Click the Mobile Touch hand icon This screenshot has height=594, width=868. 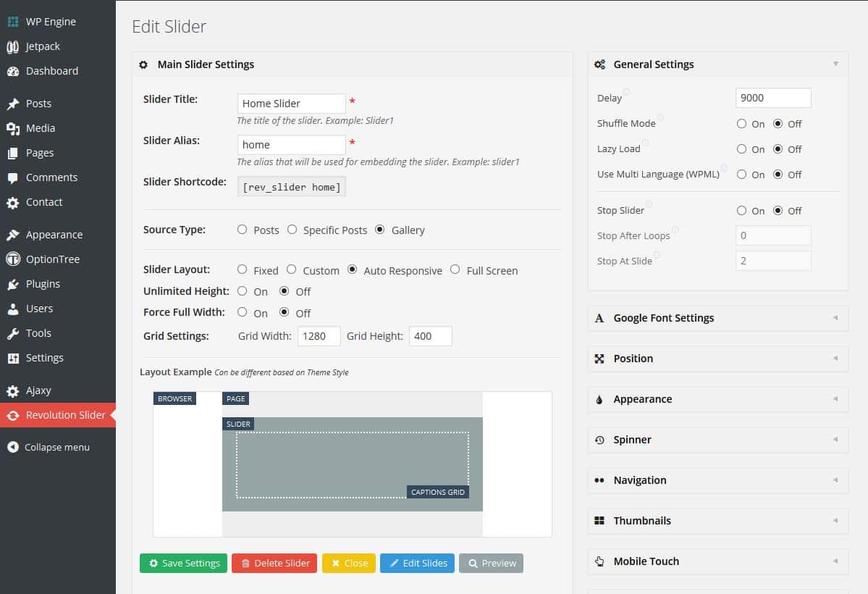coord(599,561)
